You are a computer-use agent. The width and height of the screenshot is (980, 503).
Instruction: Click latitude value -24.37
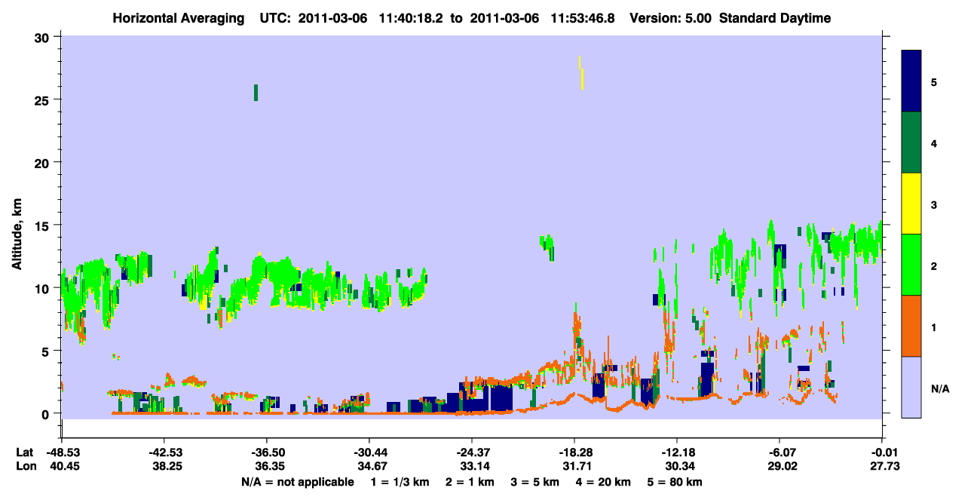point(472,452)
